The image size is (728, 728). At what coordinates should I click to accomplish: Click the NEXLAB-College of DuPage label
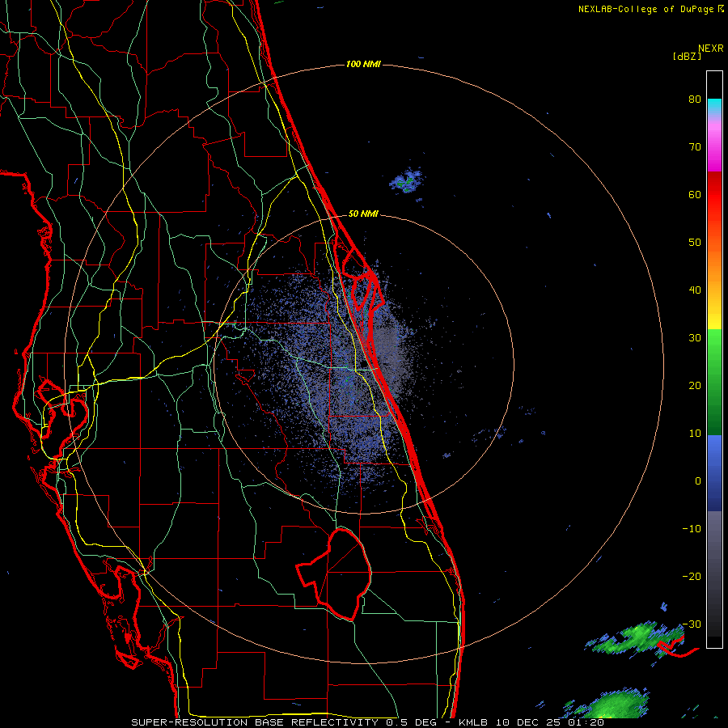(646, 9)
